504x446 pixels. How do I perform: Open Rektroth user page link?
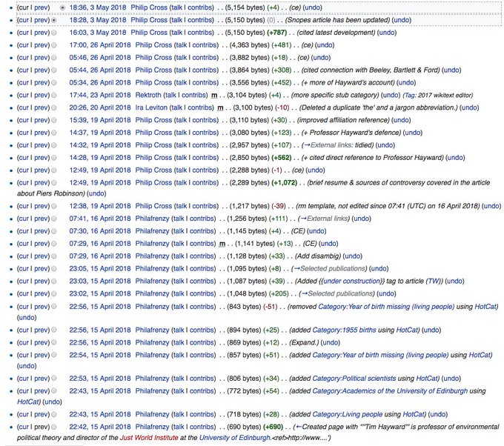148,95
